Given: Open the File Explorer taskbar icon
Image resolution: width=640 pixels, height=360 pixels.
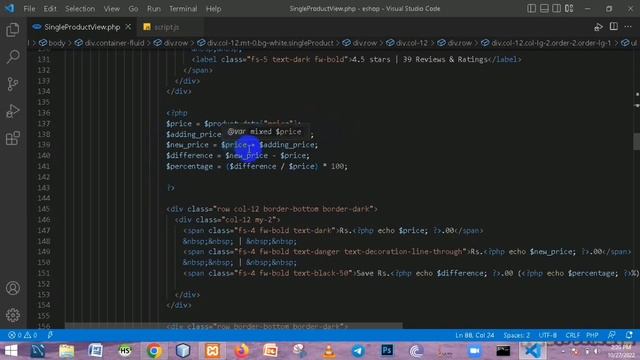Looking at the screenshot, I should pyautogui.click(x=67, y=351).
